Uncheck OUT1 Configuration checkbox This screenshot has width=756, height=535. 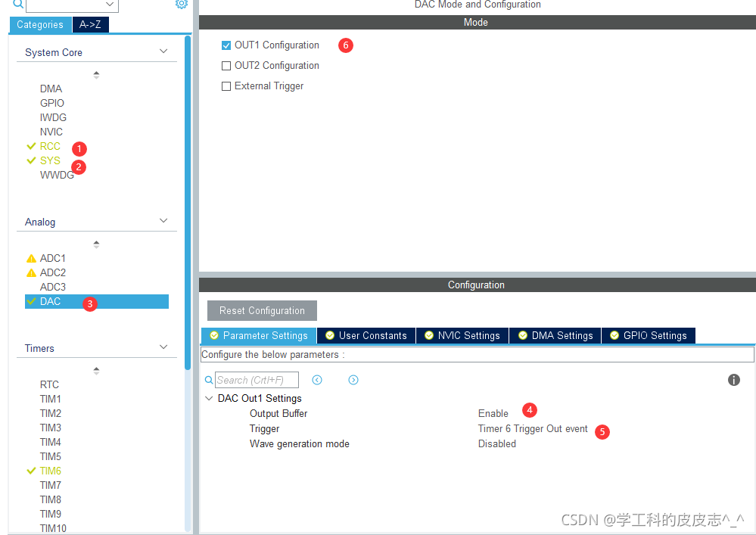pos(226,45)
